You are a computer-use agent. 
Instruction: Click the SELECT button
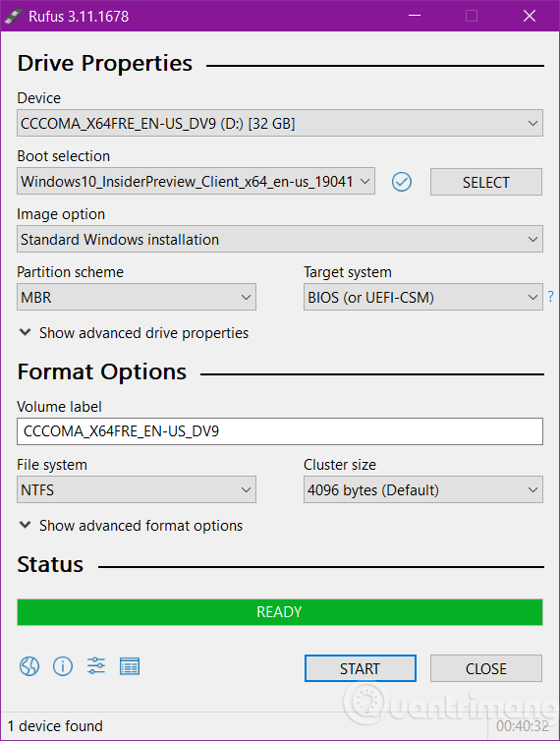tap(485, 182)
